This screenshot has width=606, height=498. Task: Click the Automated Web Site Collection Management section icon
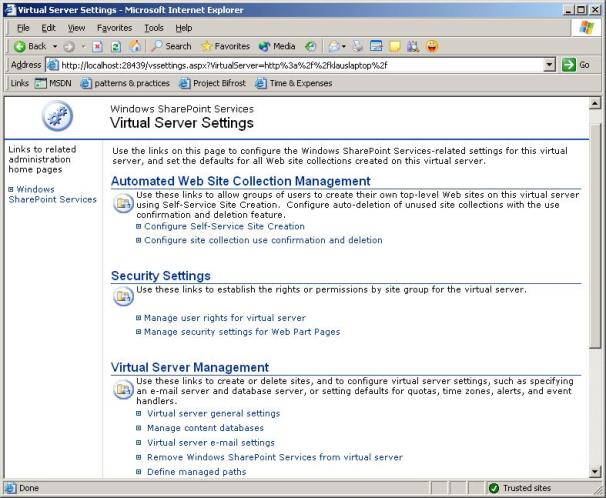pyautogui.click(x=123, y=203)
